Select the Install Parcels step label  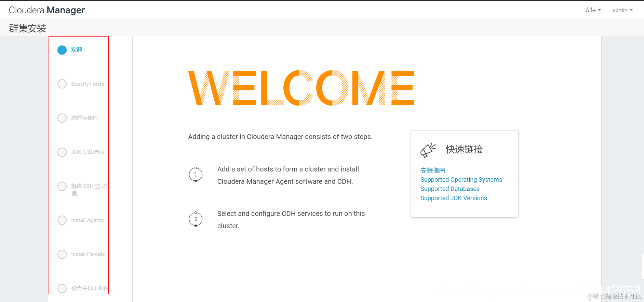[88, 254]
